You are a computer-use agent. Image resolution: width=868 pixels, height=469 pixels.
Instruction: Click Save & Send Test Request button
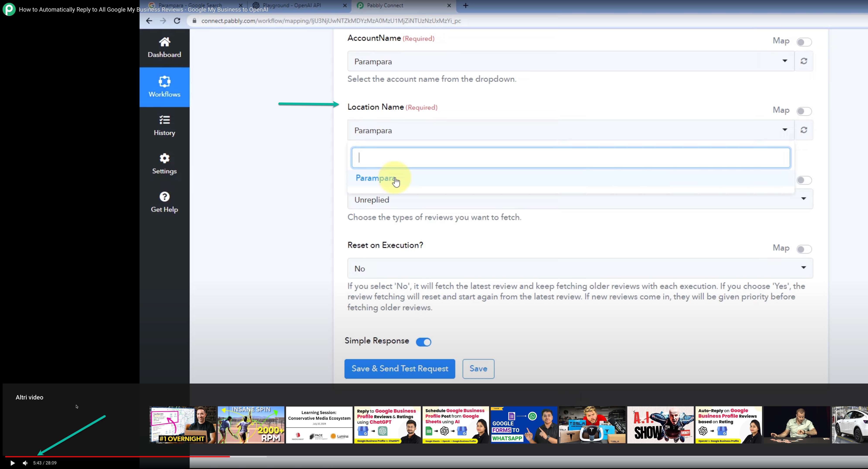click(x=400, y=369)
